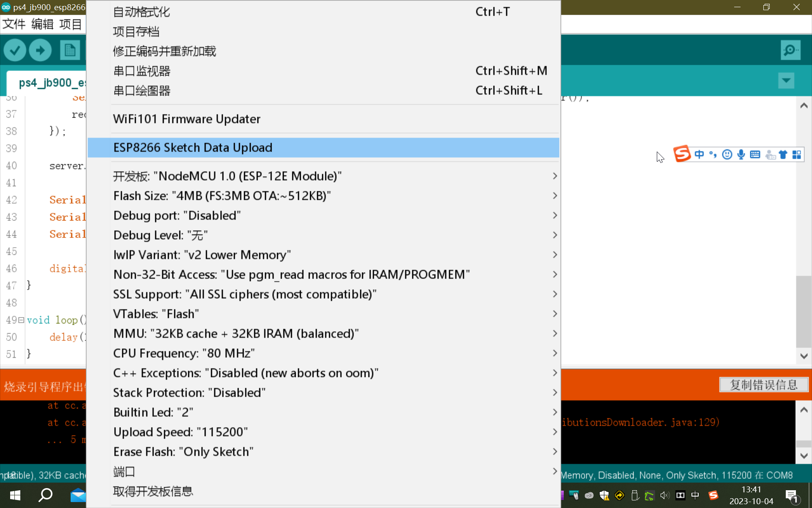Image resolution: width=812 pixels, height=508 pixels.
Task: Open toolbox grid icon on Sogou bar
Action: tap(797, 155)
